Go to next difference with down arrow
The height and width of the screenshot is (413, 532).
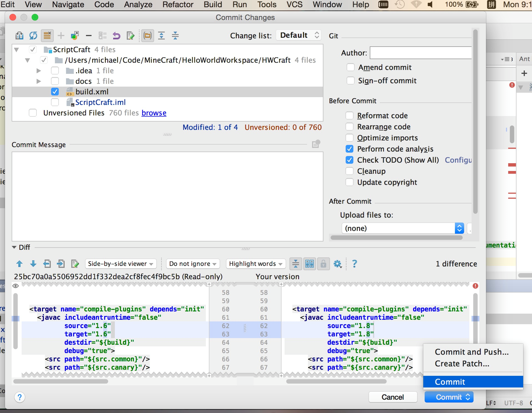33,264
